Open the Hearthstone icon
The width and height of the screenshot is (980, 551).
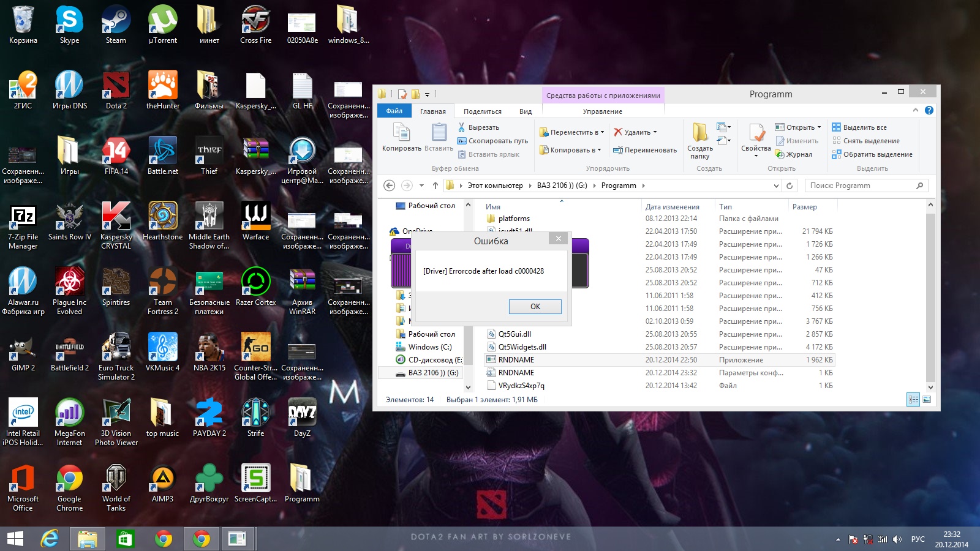[162, 222]
